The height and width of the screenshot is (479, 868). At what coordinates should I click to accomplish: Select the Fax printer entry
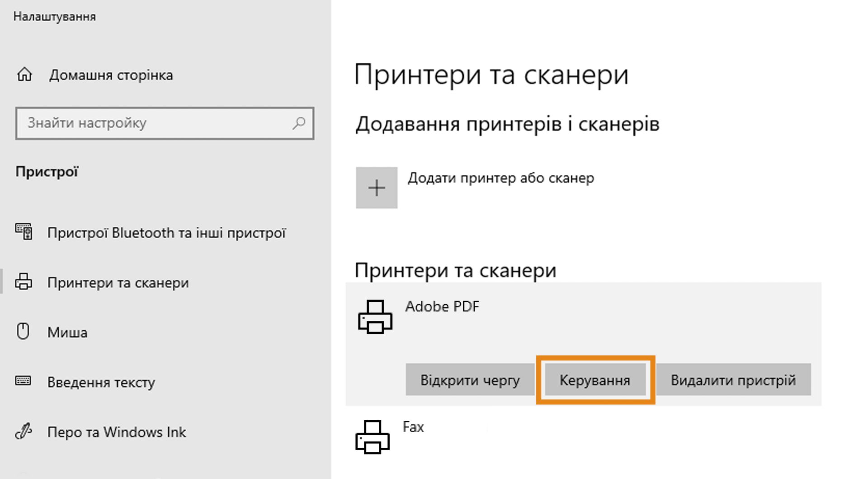(413, 427)
